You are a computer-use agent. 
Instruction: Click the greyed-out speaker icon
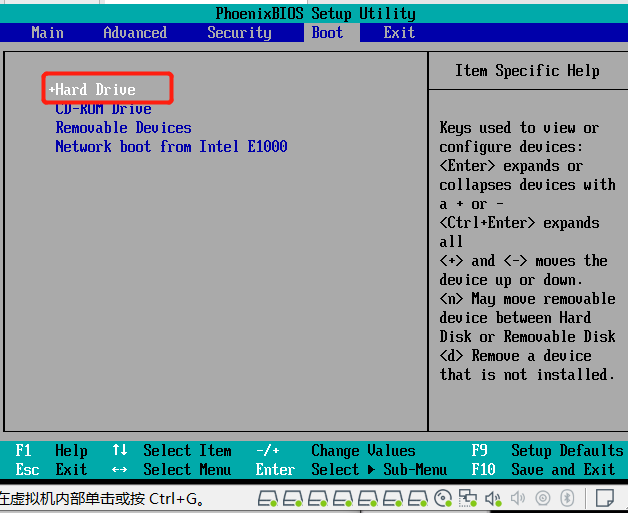[518, 498]
